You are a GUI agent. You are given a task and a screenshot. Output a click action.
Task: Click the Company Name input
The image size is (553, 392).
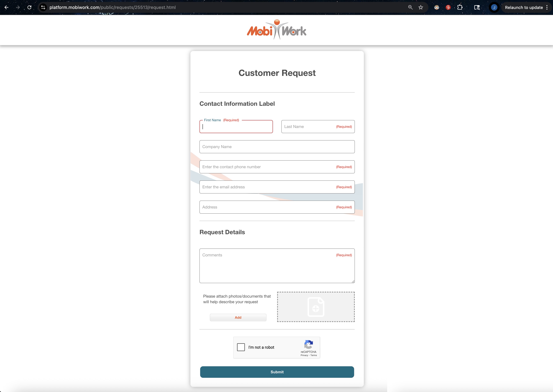coord(277,147)
